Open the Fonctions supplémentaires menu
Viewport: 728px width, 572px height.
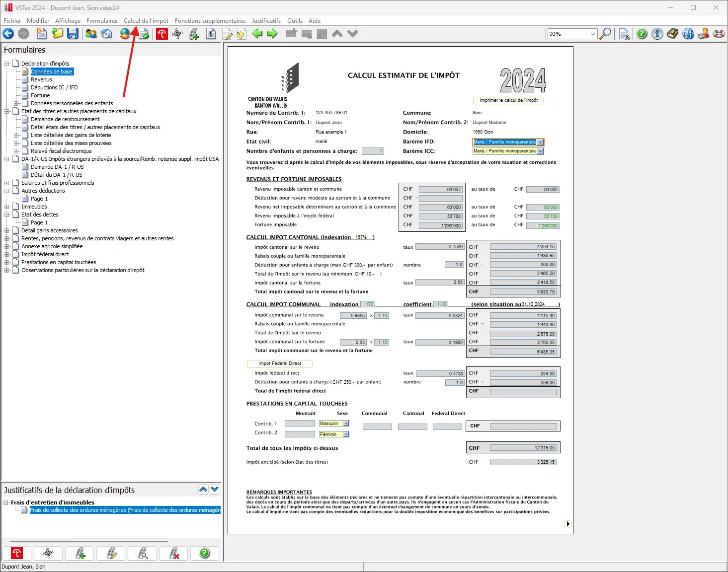210,21
